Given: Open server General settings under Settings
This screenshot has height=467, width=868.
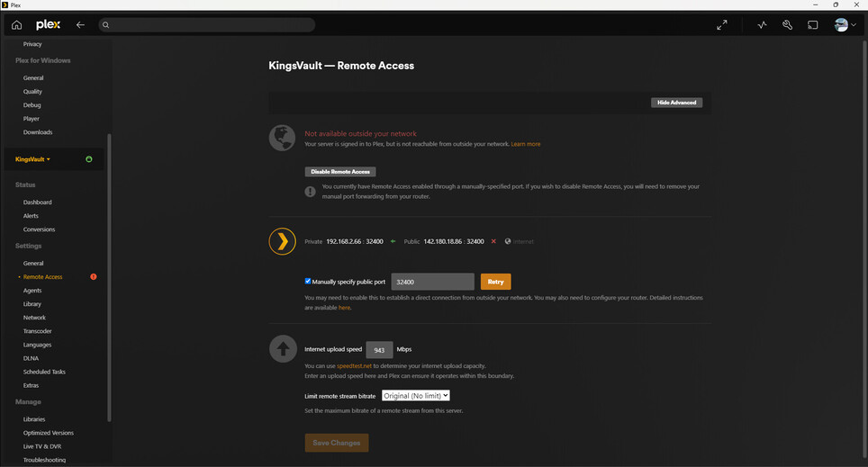Looking at the screenshot, I should coord(33,264).
